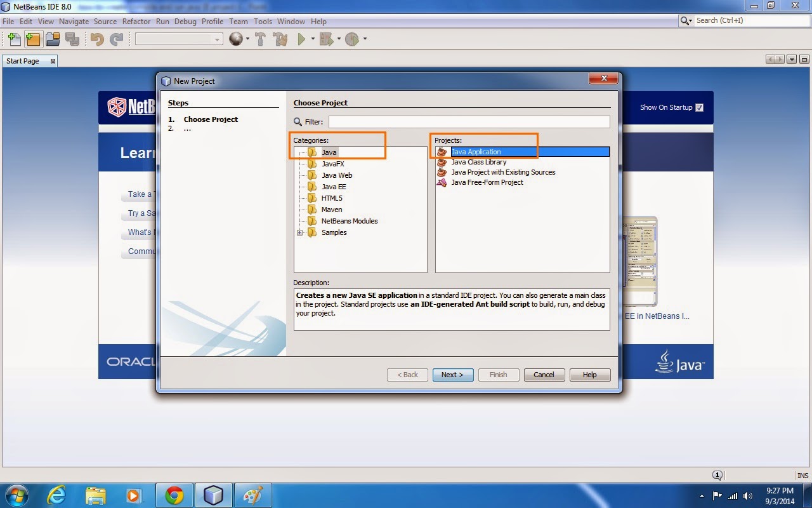Click the Redo toolbar icon
Viewport: 812px width, 508px height.
116,39
